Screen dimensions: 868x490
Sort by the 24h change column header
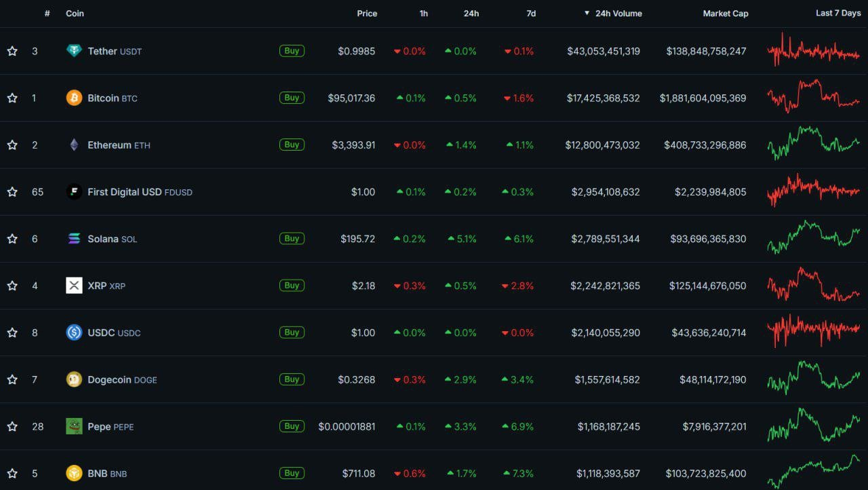pyautogui.click(x=471, y=14)
